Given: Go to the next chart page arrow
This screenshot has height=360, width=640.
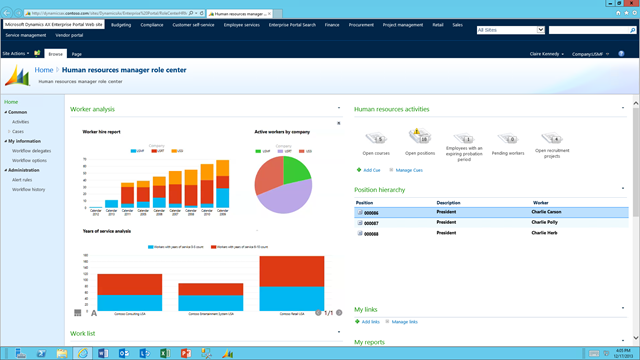Looking at the screenshot, I should 339,313.
